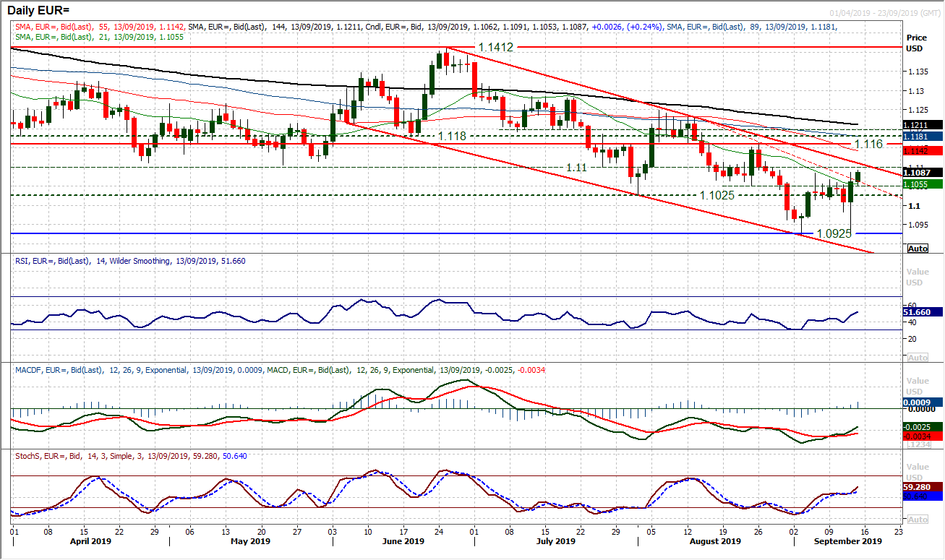Click the May 2019 month label

coord(250,540)
